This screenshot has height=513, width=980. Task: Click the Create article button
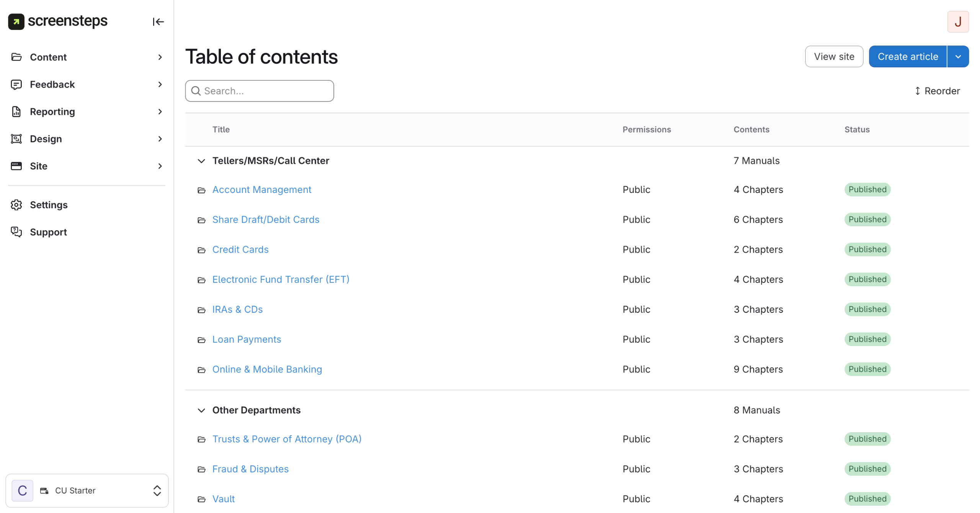(x=908, y=57)
